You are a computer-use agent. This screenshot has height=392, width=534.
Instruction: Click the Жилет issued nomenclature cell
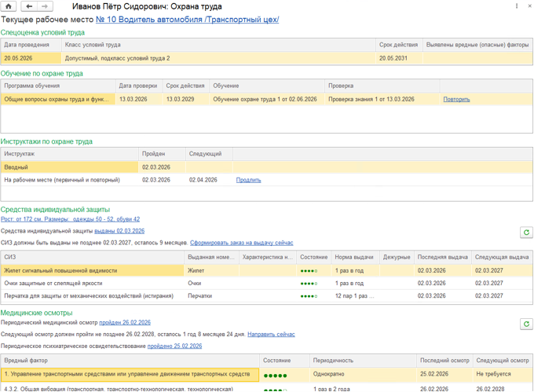[x=211, y=271]
